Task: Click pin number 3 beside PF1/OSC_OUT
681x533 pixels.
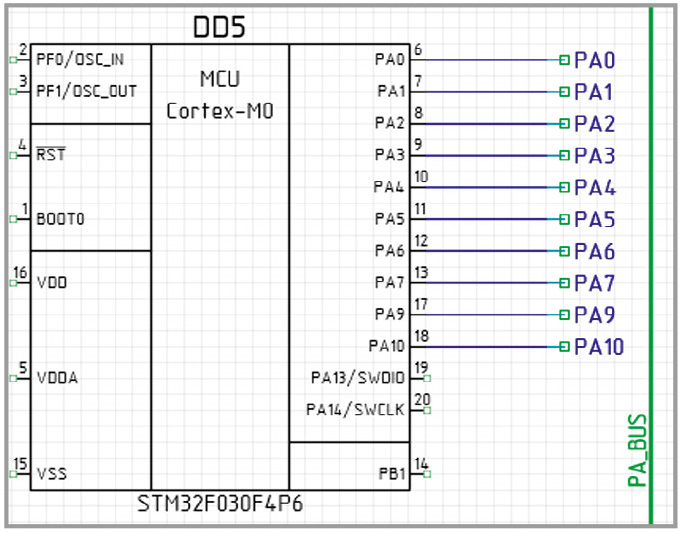Action: (23, 81)
